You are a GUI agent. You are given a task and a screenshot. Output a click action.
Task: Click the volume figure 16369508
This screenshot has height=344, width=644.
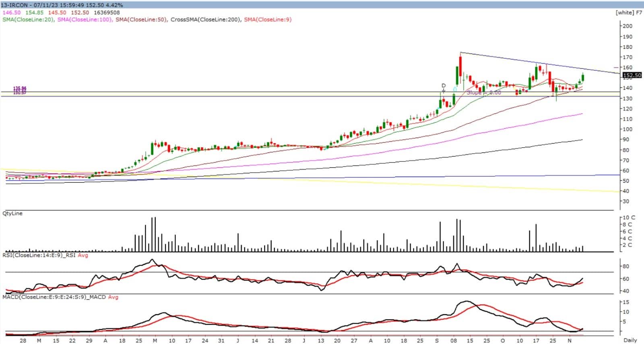106,12
